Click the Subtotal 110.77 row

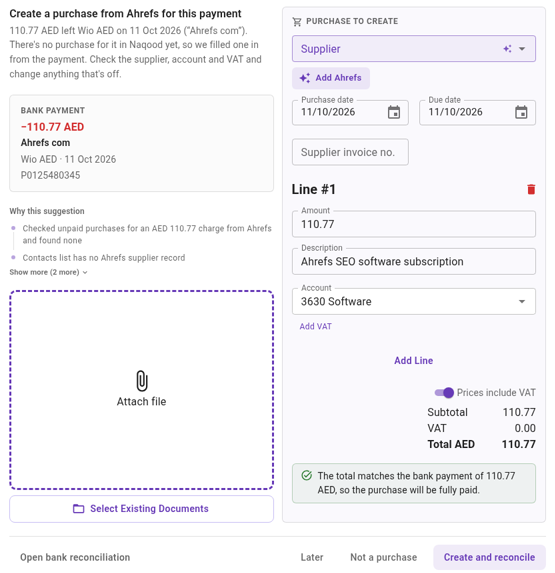click(481, 412)
